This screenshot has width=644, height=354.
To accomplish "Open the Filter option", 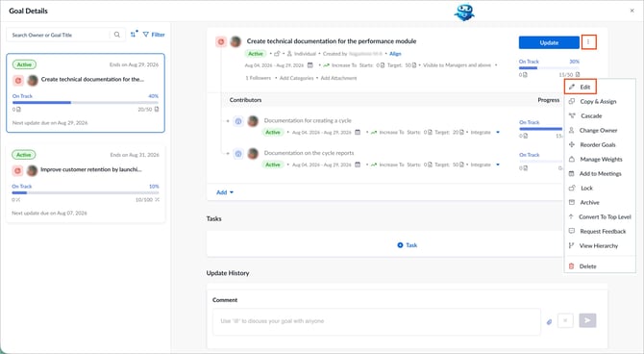I will (154, 35).
